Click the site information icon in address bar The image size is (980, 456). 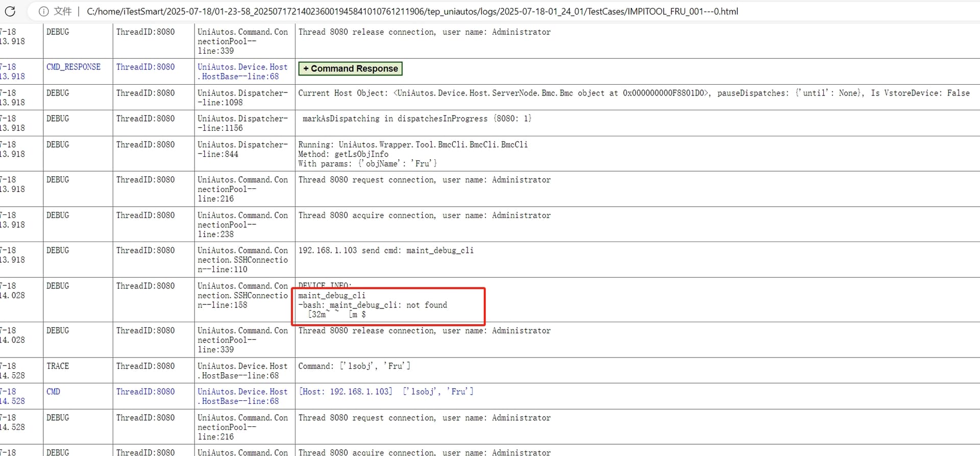pyautogui.click(x=44, y=11)
